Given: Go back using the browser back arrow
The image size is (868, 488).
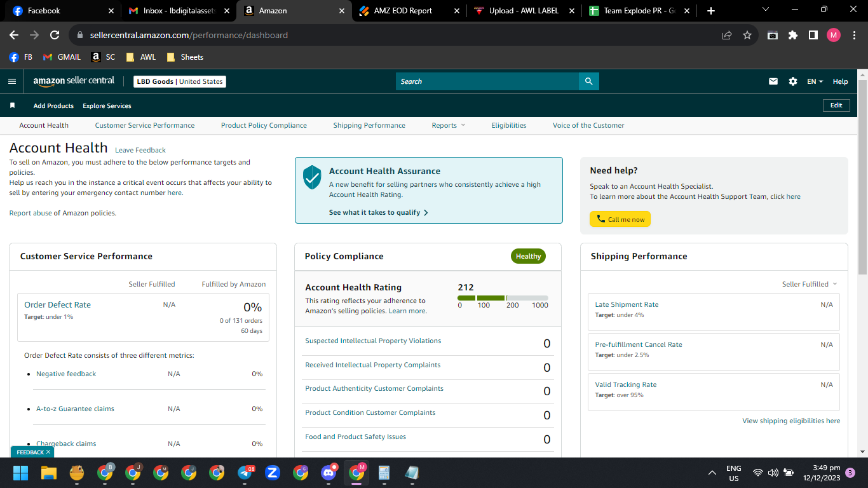Looking at the screenshot, I should [14, 36].
